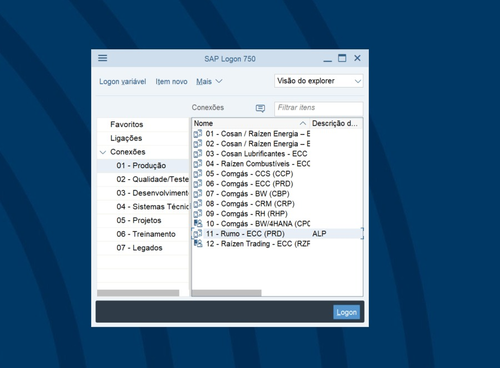The height and width of the screenshot is (368, 500).
Task: Click the icon of 09 - Comgás RH
Action: pyautogui.click(x=198, y=214)
